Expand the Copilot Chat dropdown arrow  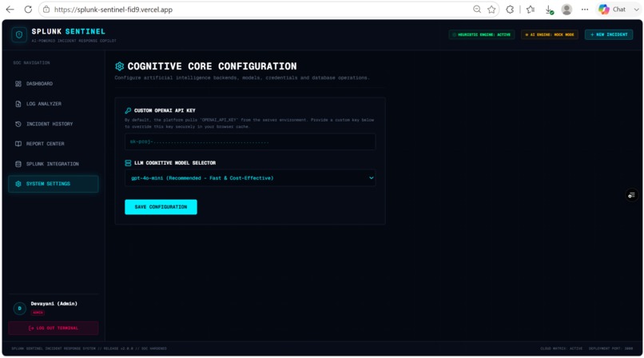point(636,10)
